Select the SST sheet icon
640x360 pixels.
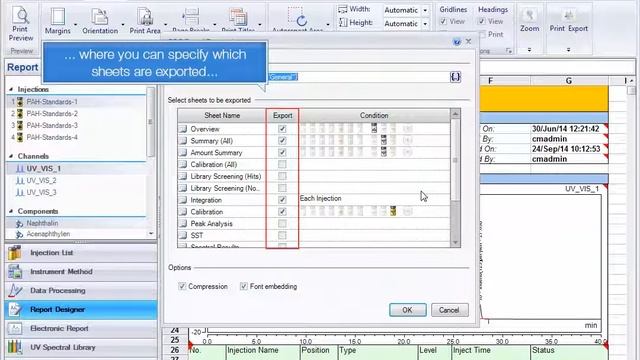[x=183, y=236]
